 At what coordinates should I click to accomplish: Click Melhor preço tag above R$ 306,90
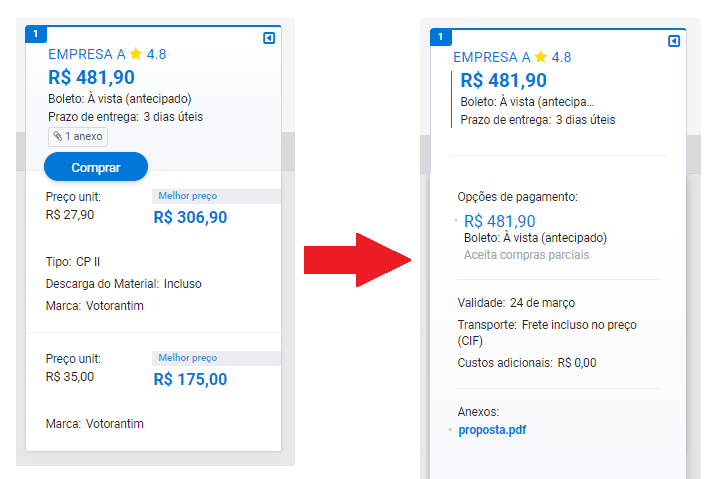pyautogui.click(x=188, y=196)
